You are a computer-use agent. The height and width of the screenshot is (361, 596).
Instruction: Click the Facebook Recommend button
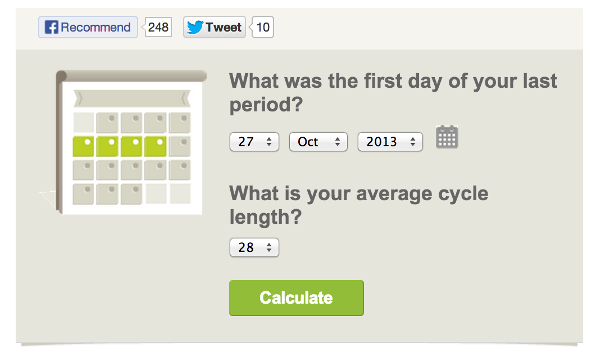(88, 27)
